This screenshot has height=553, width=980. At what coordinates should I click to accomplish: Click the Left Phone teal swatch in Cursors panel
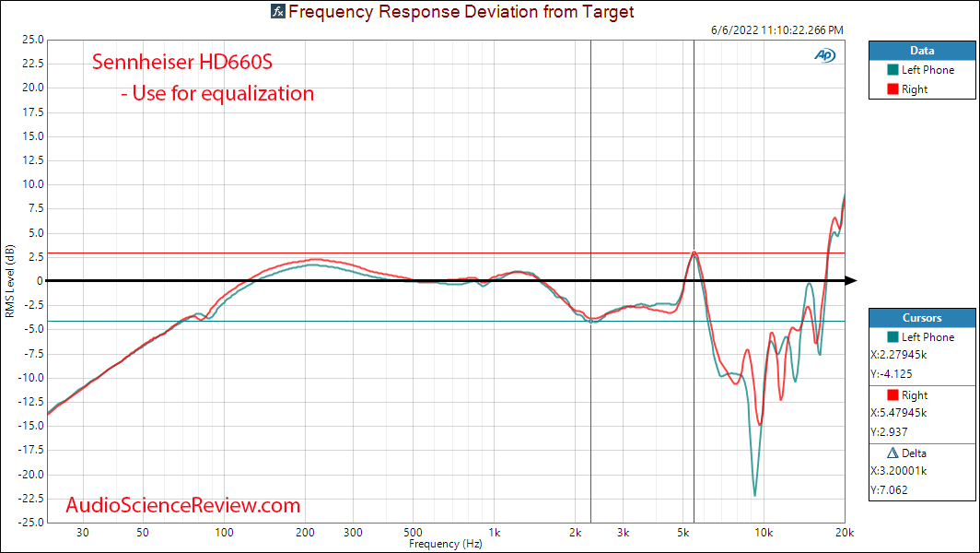coord(892,337)
